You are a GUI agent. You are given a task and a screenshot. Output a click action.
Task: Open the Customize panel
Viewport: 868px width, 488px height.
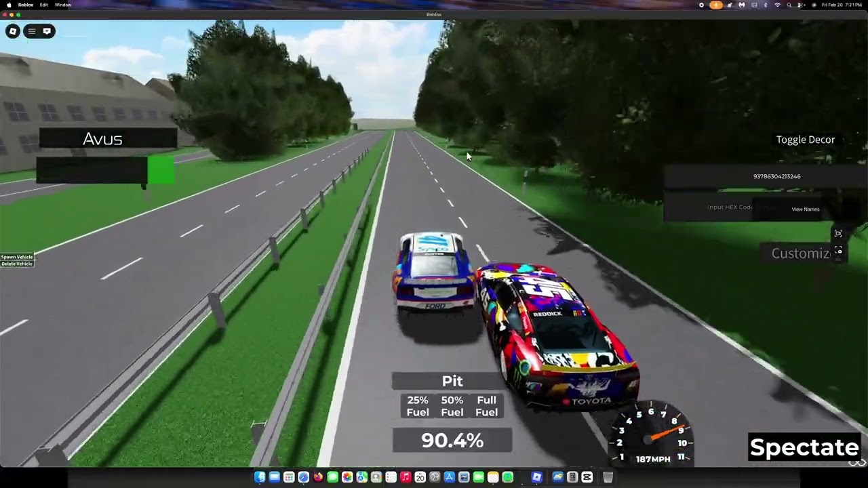801,253
